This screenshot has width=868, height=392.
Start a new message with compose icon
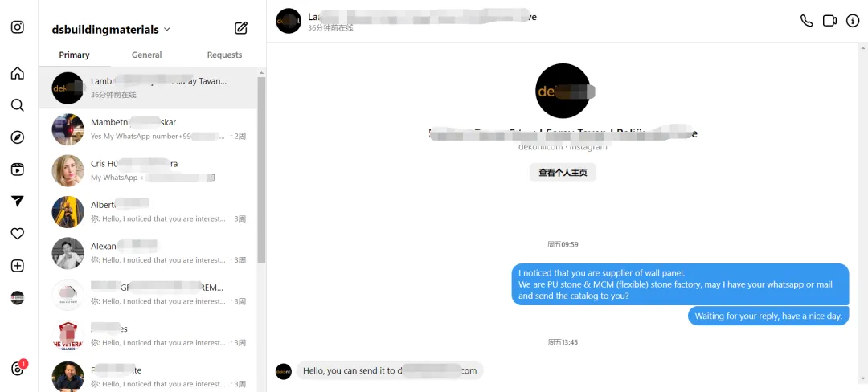pyautogui.click(x=241, y=28)
